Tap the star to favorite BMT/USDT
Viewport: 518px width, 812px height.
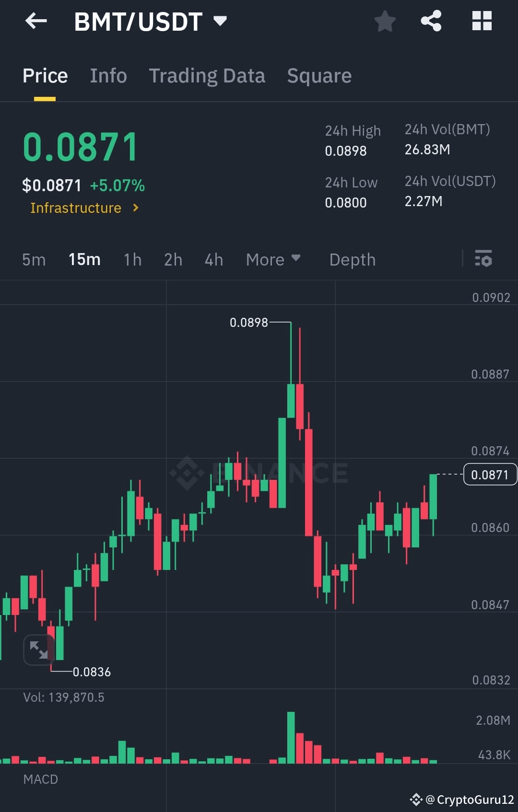[x=385, y=21]
